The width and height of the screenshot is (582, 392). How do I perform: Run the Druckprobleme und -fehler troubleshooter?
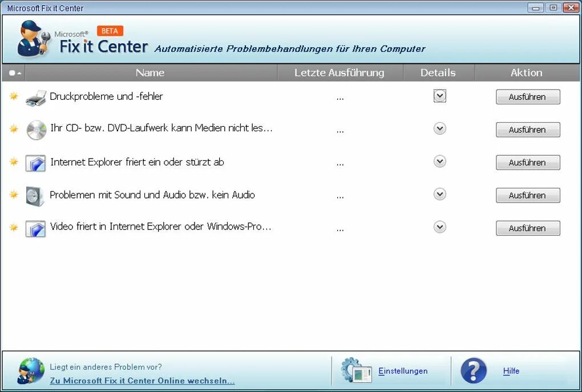(528, 97)
